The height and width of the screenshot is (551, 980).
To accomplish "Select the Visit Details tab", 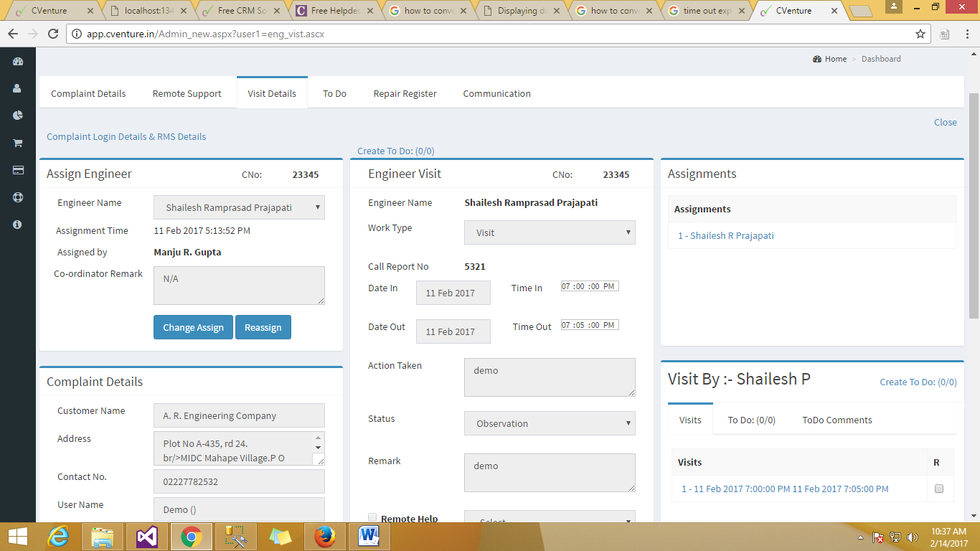I will point(272,93).
